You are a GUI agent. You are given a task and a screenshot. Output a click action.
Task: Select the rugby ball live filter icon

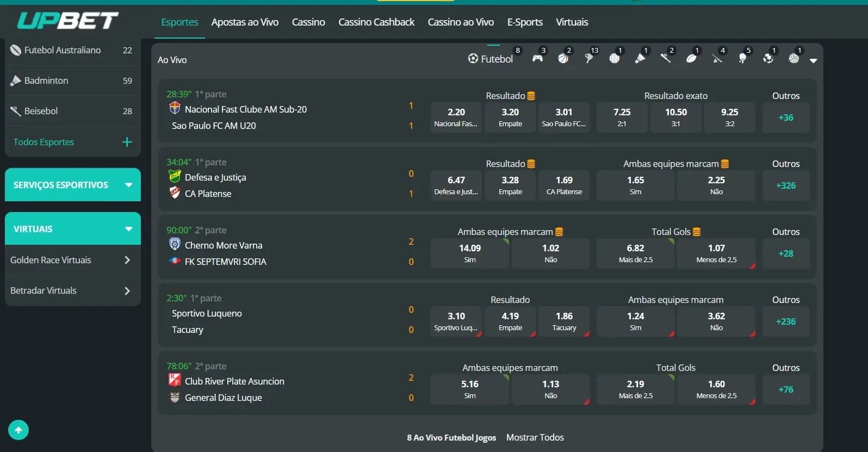point(691,58)
